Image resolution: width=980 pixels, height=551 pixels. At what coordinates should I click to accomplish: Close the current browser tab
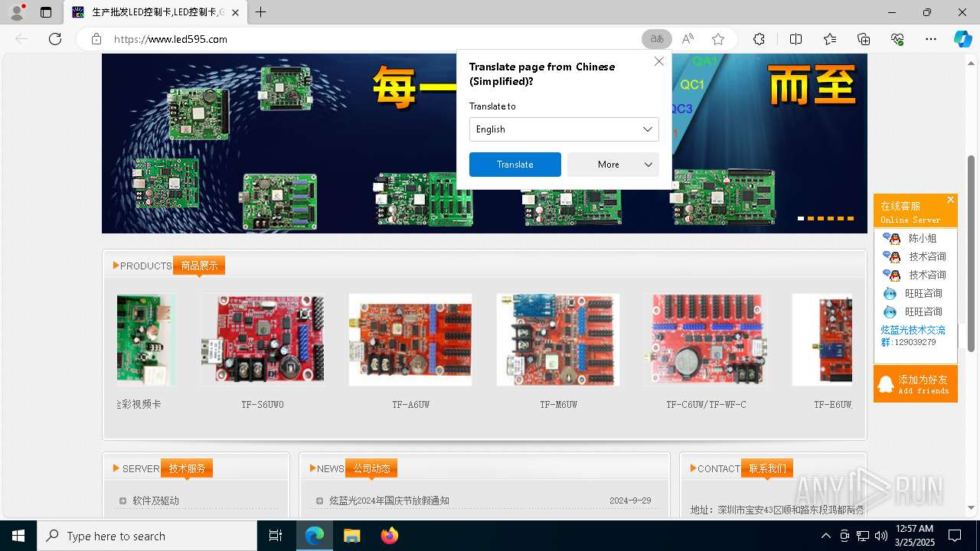[x=235, y=12]
